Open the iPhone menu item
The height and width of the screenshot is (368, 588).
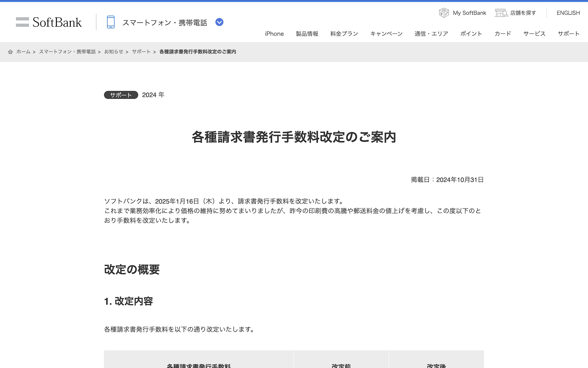(x=274, y=34)
